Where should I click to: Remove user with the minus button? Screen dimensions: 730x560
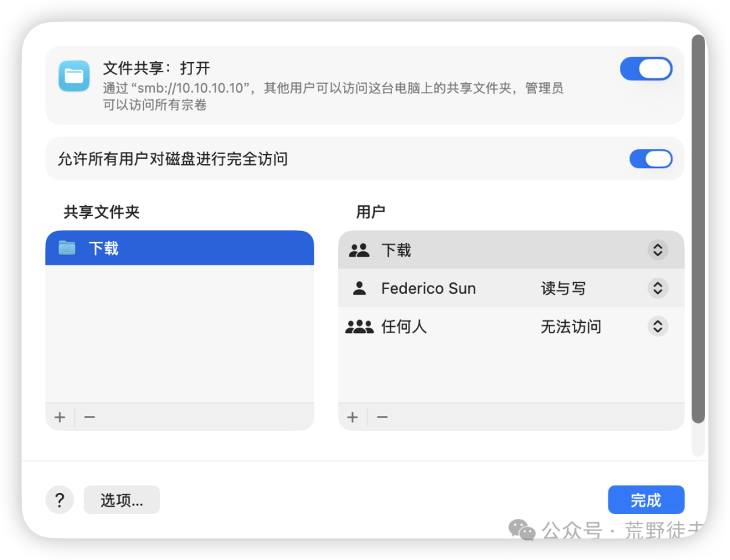coord(382,417)
